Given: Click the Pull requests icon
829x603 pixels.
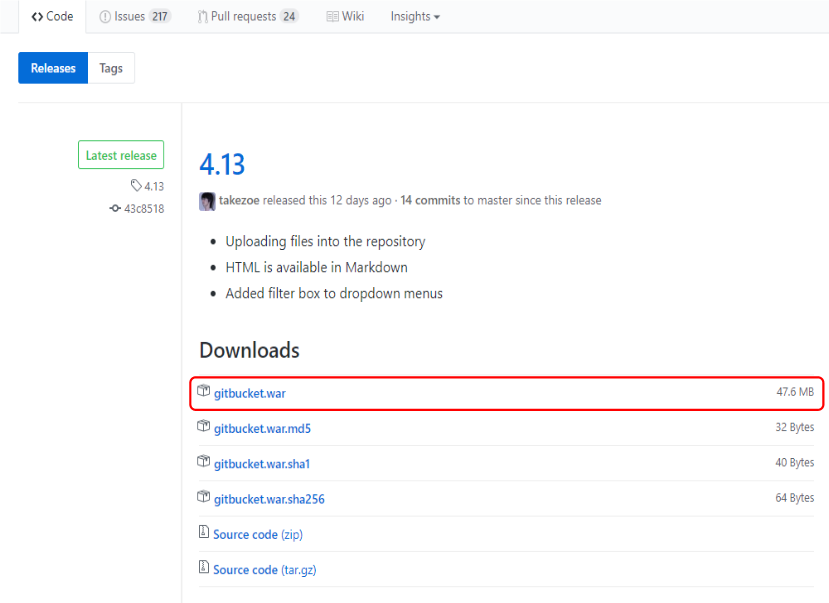Looking at the screenshot, I should [x=202, y=17].
